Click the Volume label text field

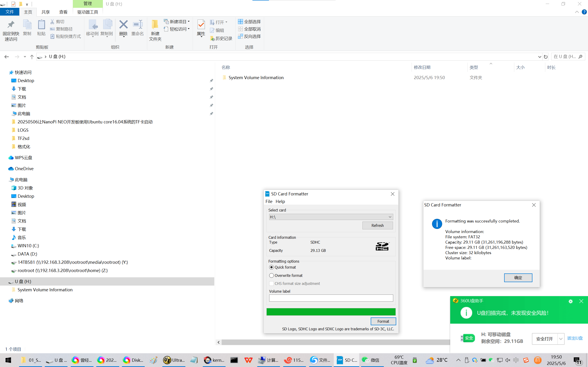pos(331,298)
